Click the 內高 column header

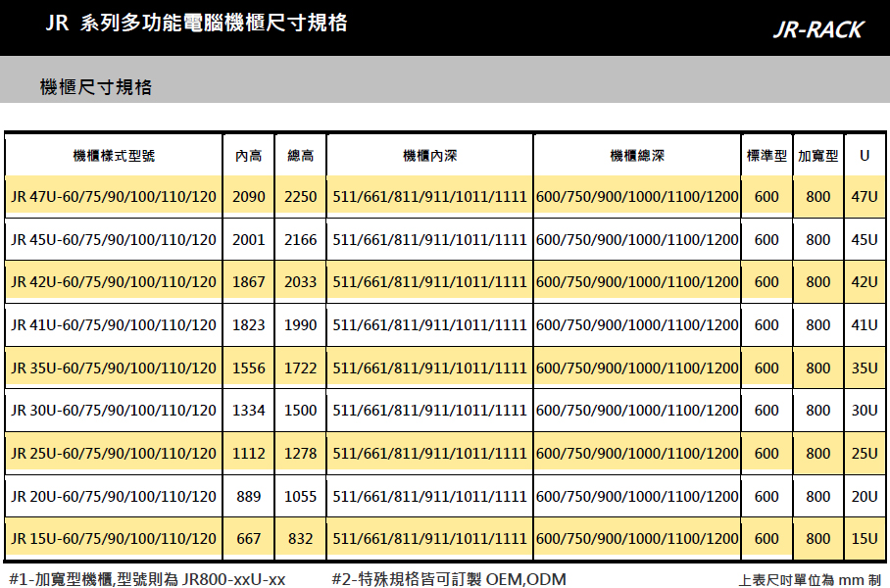click(x=249, y=156)
